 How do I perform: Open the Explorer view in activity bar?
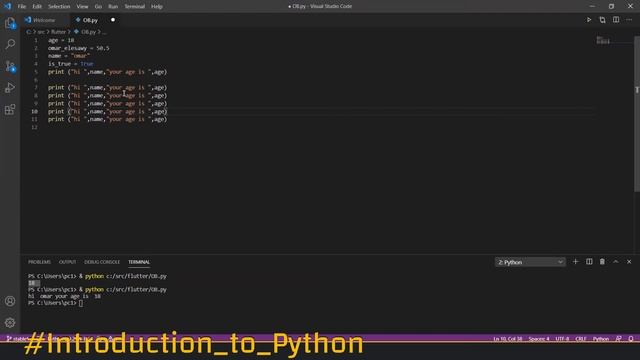point(10,23)
